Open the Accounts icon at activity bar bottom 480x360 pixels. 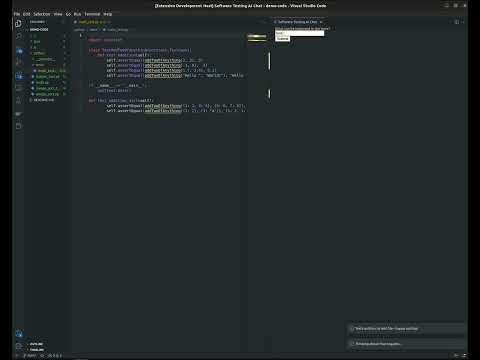[x=19, y=334]
